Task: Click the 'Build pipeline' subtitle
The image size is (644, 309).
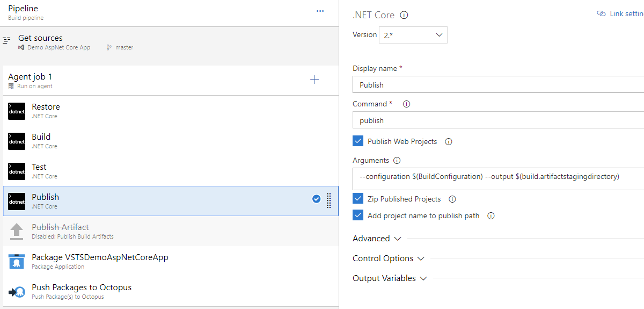Action: pyautogui.click(x=26, y=18)
